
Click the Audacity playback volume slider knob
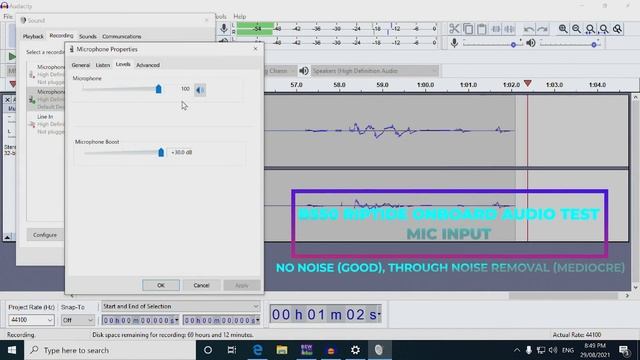[x=594, y=44]
